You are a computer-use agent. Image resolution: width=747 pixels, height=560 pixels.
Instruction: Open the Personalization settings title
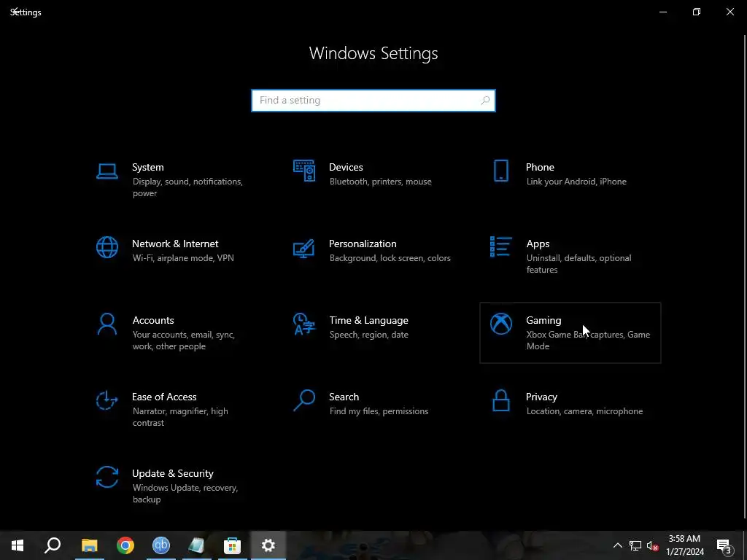click(363, 244)
